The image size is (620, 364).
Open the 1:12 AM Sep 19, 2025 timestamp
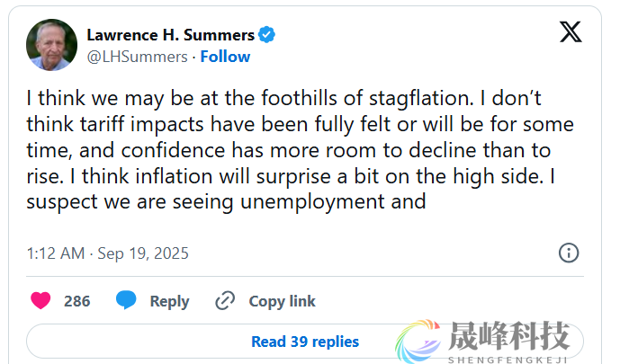coord(108,253)
